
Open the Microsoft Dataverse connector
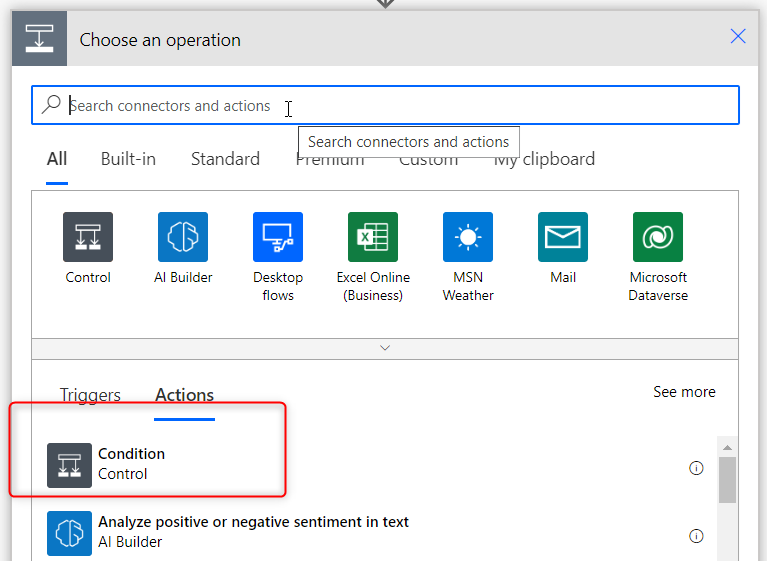point(657,237)
